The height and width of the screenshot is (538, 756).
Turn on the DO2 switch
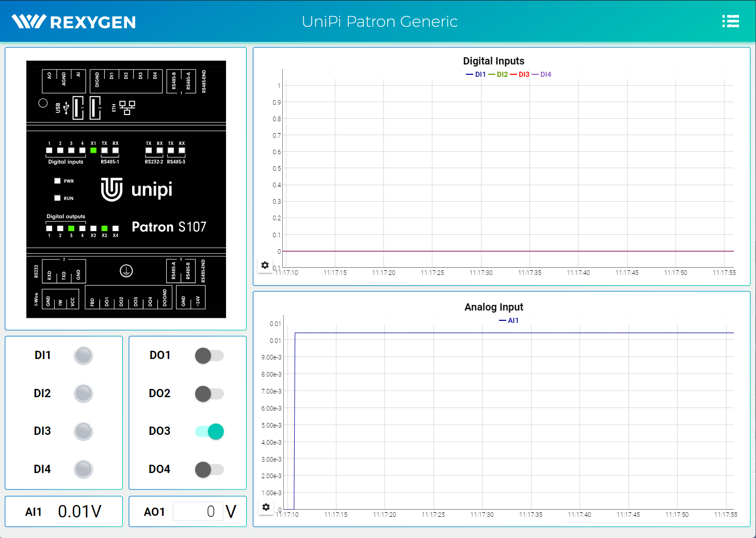coord(209,394)
